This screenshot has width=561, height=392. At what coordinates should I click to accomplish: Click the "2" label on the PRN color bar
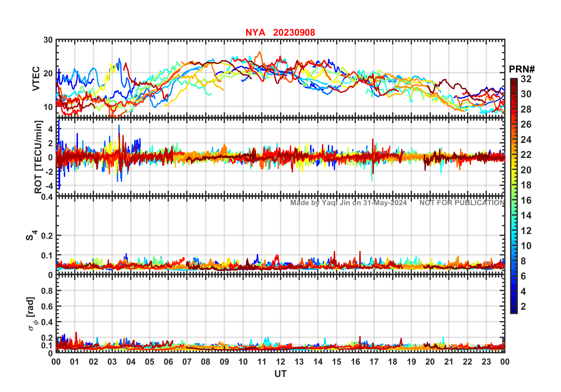pyautogui.click(x=523, y=307)
